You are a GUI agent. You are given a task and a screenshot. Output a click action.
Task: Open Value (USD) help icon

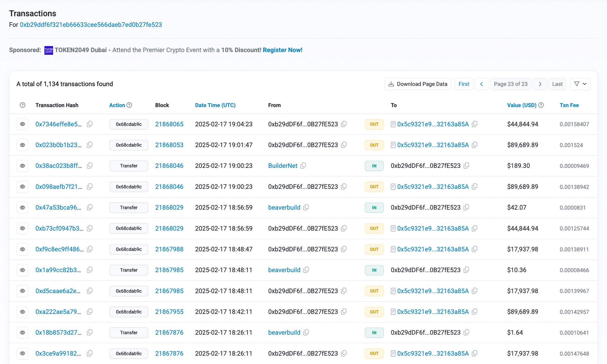pos(541,105)
